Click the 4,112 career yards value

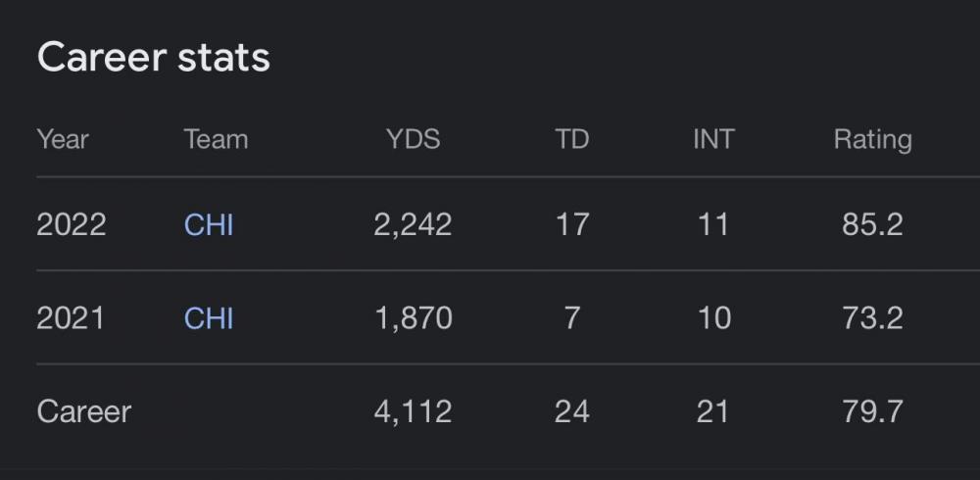tap(413, 411)
